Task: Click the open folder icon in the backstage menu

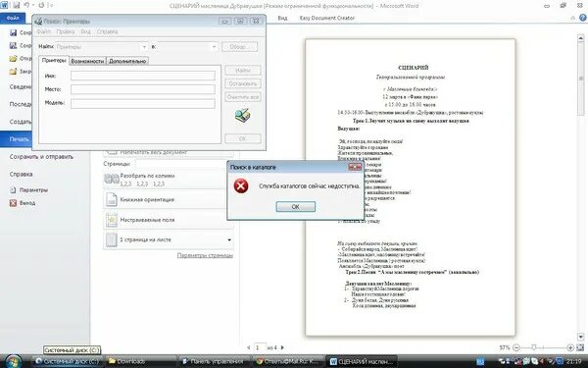Action: (13, 58)
